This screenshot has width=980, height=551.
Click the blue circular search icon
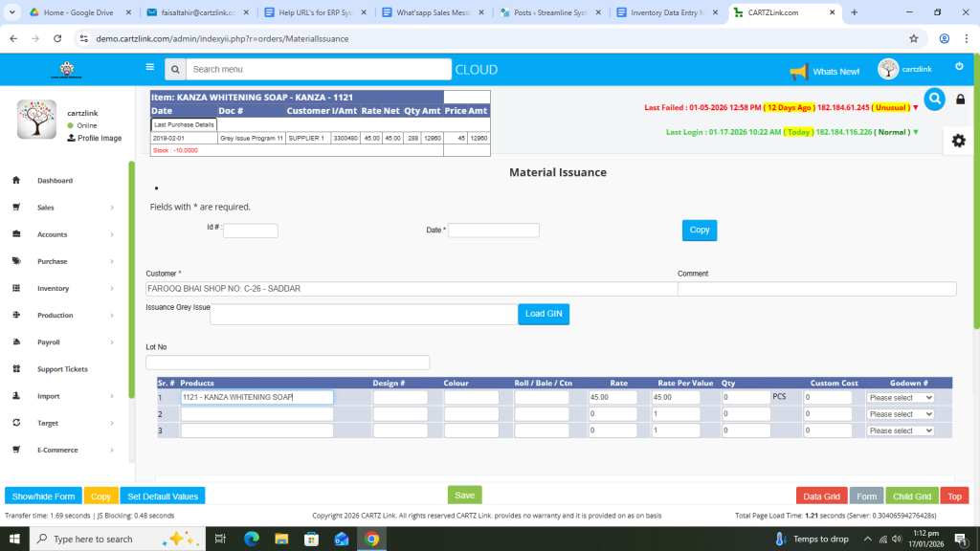(x=934, y=99)
